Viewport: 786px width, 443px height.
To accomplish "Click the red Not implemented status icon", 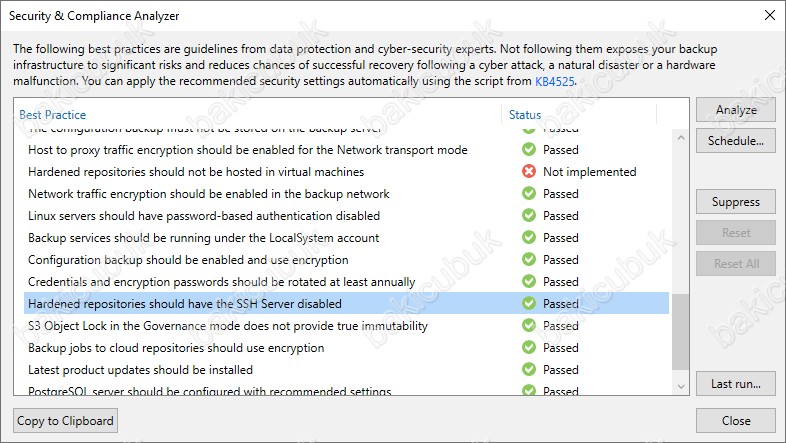I will coord(528,171).
